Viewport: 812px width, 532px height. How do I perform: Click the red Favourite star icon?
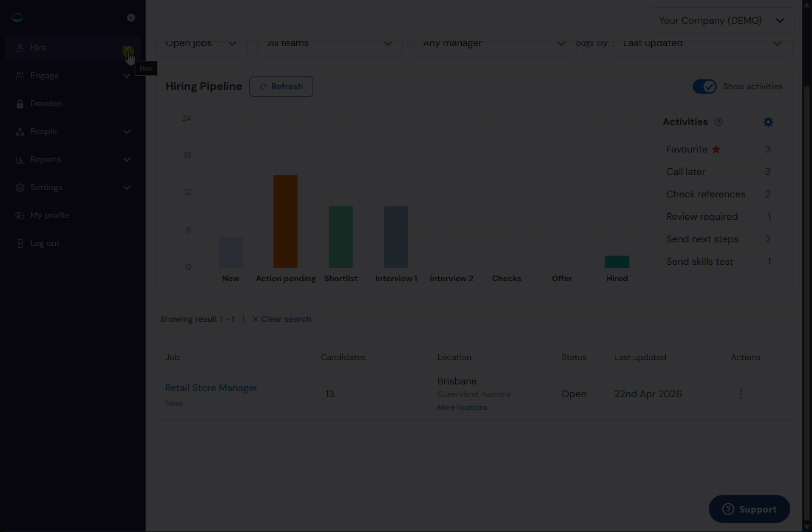point(716,149)
